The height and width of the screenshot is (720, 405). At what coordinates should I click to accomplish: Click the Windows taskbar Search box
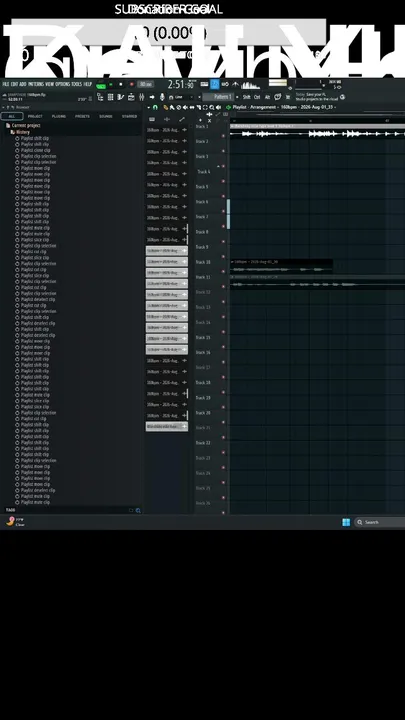click(379, 522)
